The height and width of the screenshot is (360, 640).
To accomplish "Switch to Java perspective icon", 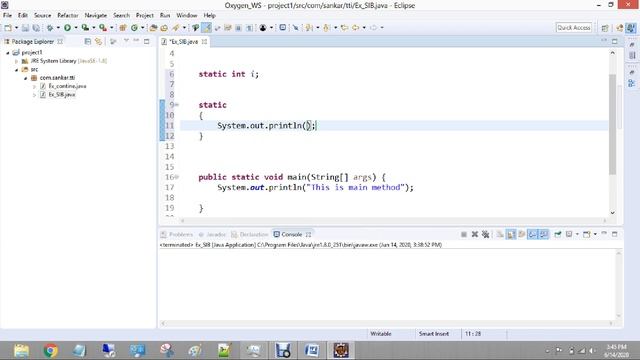I will pyautogui.click(x=631, y=28).
